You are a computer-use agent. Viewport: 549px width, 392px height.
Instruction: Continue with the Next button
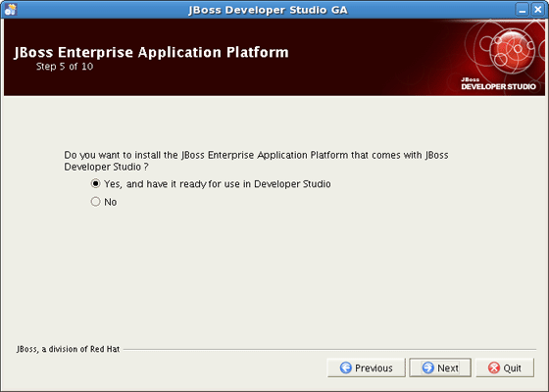click(x=440, y=367)
